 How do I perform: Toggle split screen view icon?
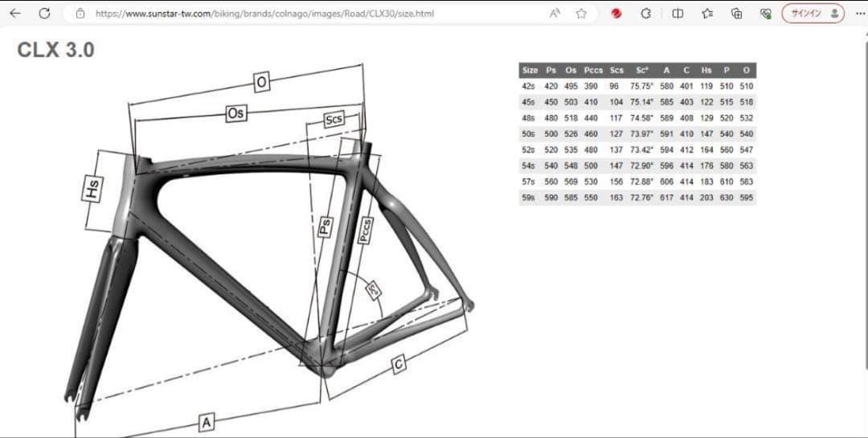coord(678,14)
